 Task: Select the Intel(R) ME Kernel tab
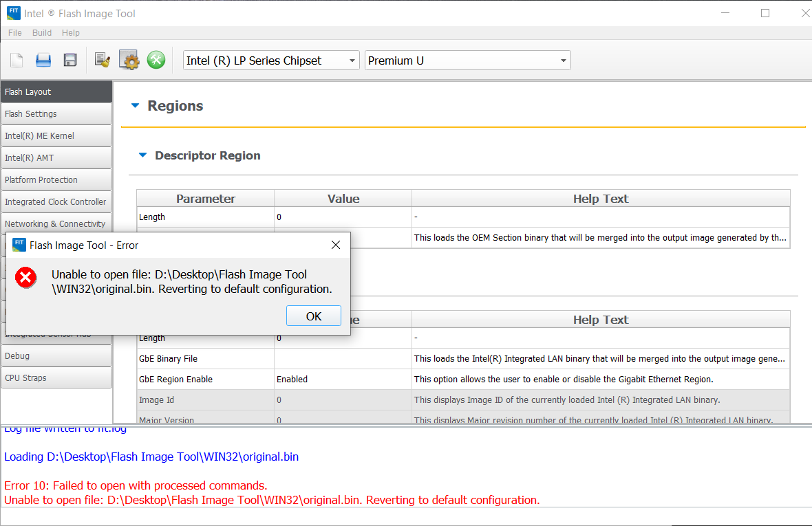tap(56, 135)
